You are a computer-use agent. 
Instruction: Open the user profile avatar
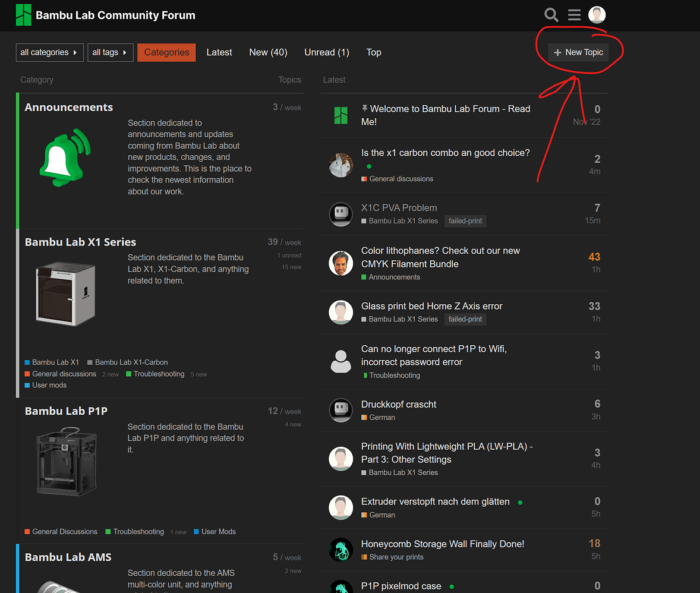click(597, 15)
